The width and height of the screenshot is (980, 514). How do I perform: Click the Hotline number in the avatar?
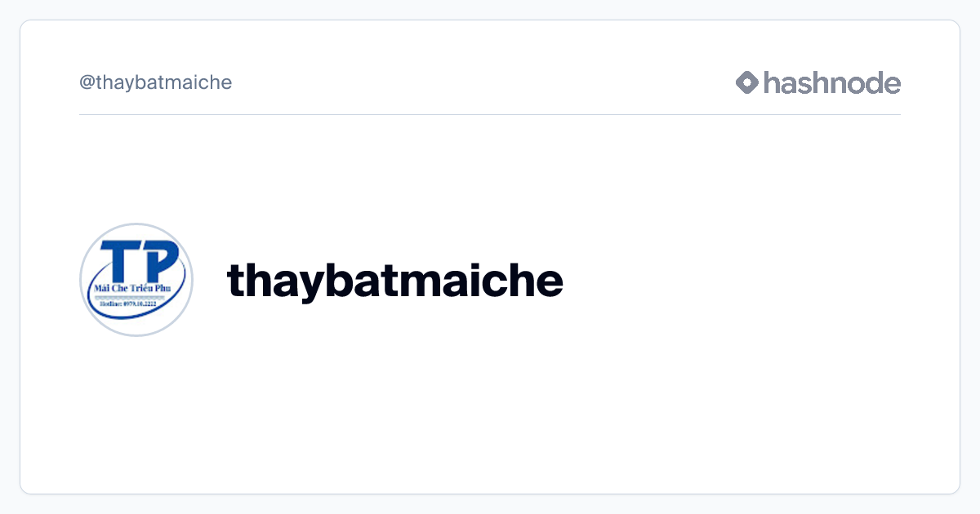(133, 304)
